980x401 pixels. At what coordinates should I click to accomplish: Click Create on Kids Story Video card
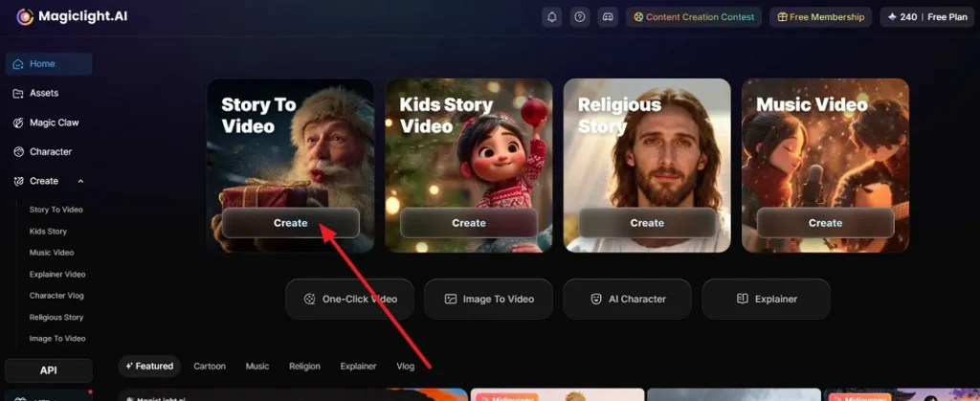tap(469, 223)
